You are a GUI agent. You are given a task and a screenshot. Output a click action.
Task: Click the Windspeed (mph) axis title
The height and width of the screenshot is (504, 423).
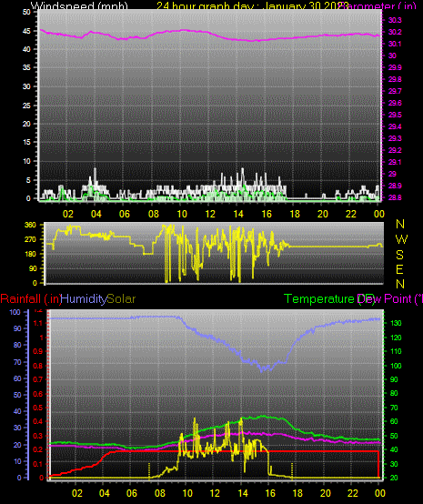pyautogui.click(x=79, y=6)
